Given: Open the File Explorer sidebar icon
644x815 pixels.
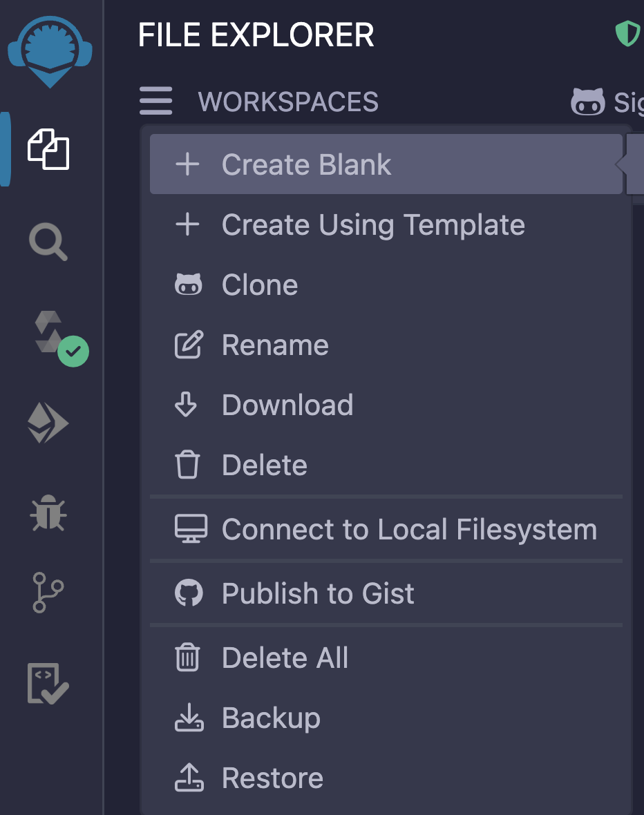Looking at the screenshot, I should pos(48,148).
